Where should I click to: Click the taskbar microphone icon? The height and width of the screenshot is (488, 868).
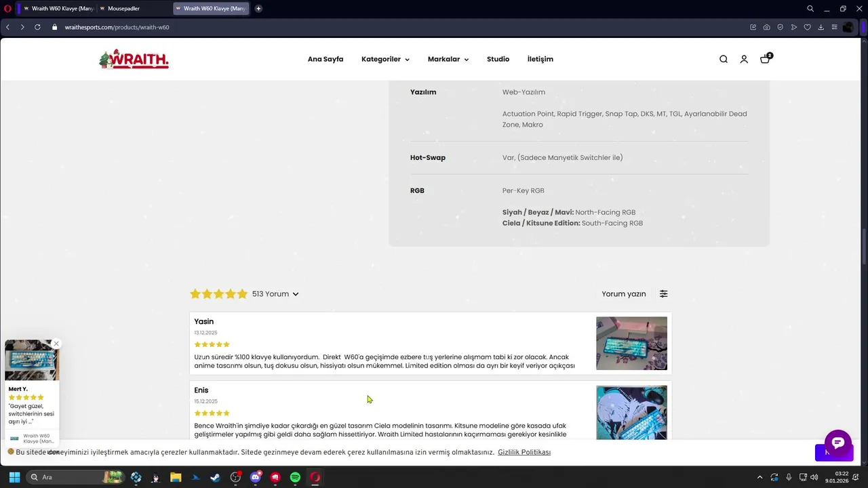coord(789,477)
